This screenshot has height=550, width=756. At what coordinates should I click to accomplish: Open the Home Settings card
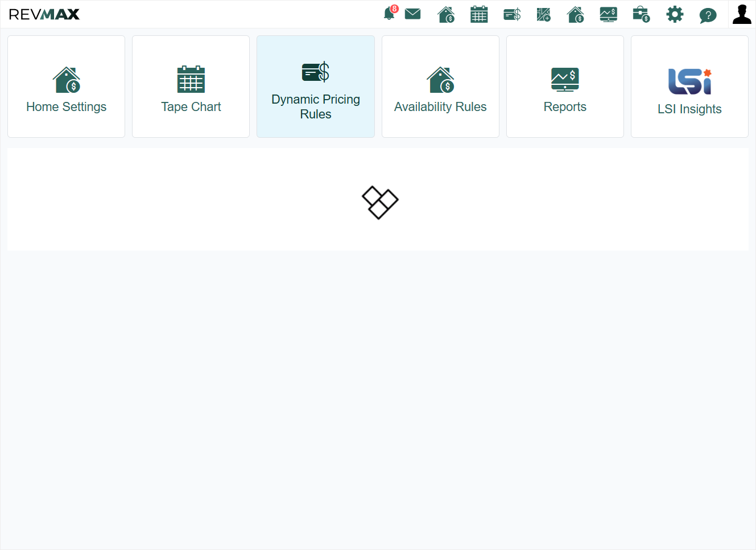(67, 87)
